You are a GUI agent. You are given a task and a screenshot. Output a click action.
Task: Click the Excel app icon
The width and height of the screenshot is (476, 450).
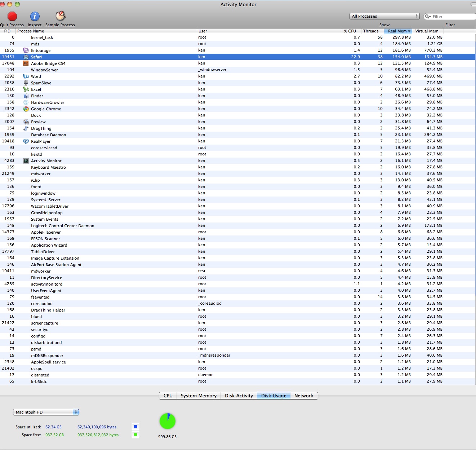click(x=26, y=89)
